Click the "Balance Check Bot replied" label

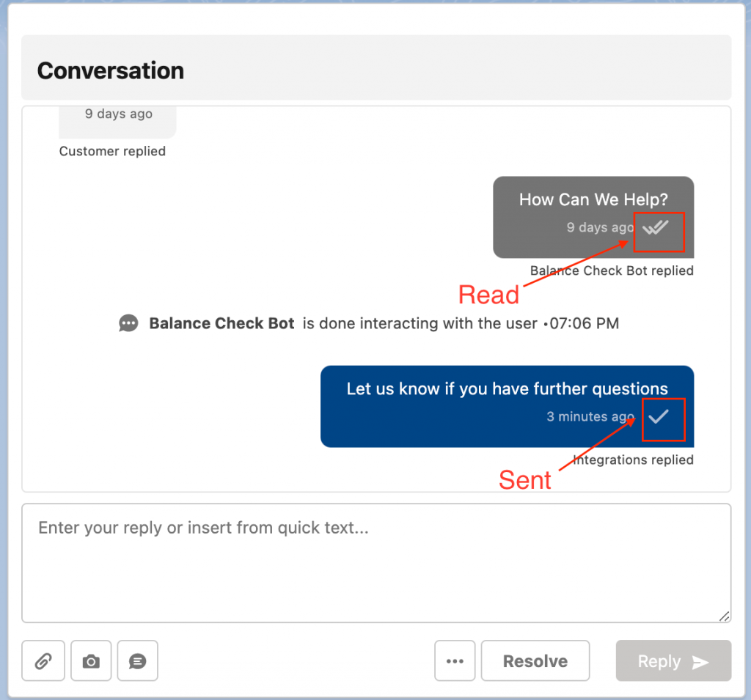612,270
